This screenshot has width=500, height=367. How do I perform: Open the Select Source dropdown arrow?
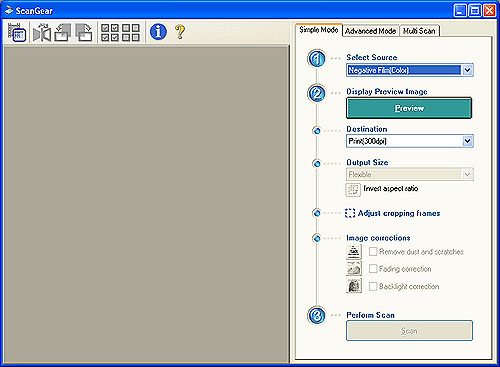(467, 70)
